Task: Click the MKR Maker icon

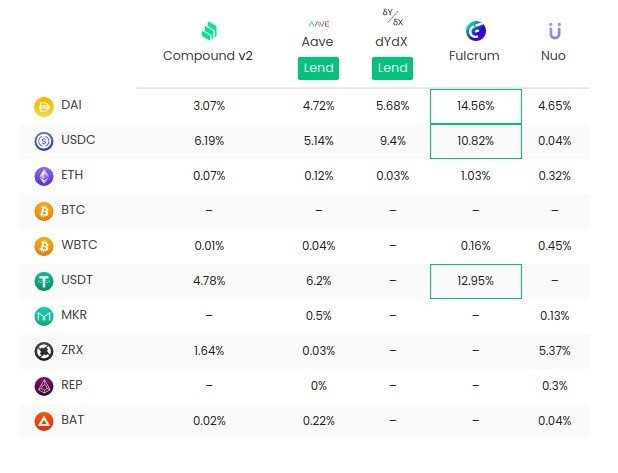Action: (x=44, y=316)
